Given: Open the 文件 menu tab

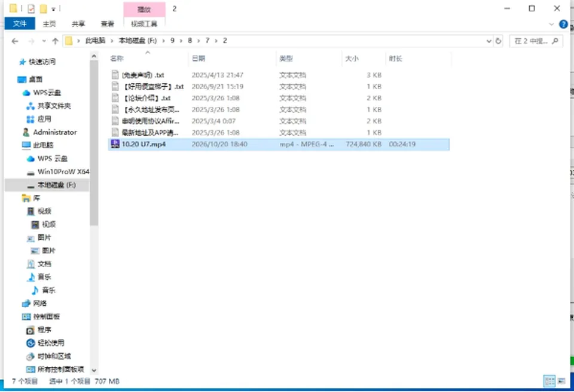Looking at the screenshot, I should 20,24.
